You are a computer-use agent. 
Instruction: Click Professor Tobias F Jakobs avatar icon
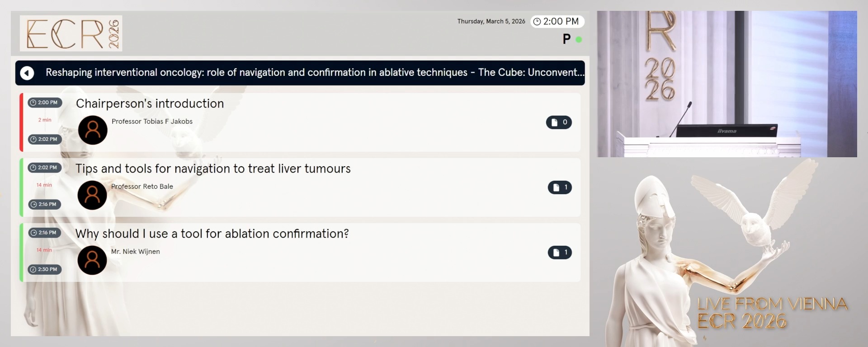pos(93,130)
